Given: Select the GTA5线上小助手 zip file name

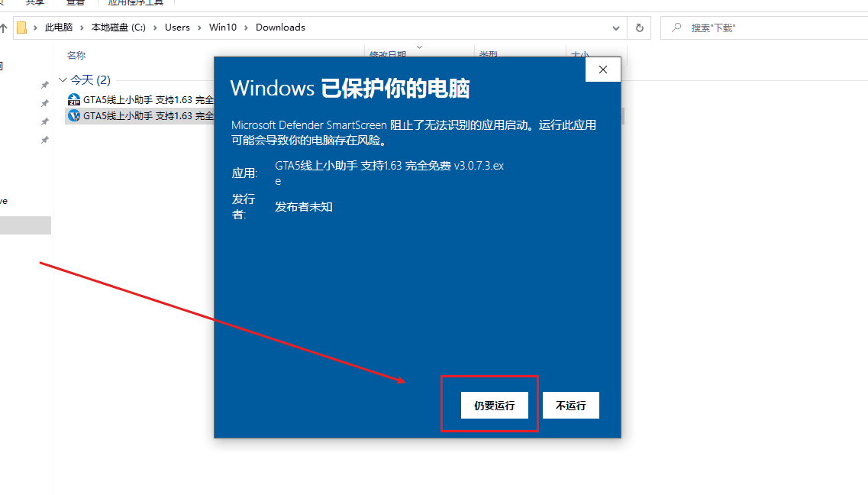Looking at the screenshot, I should 148,99.
